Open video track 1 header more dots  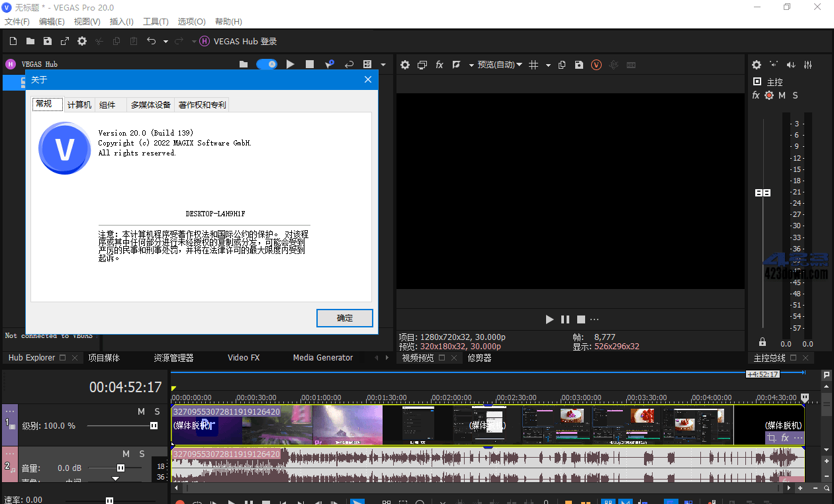10,411
